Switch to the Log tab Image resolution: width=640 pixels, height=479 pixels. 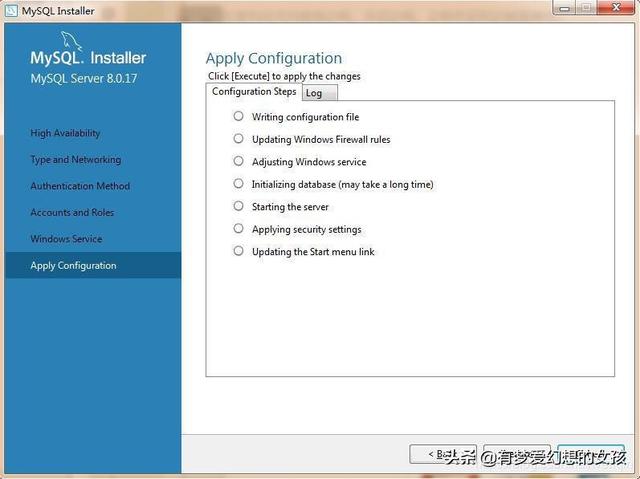click(320, 93)
